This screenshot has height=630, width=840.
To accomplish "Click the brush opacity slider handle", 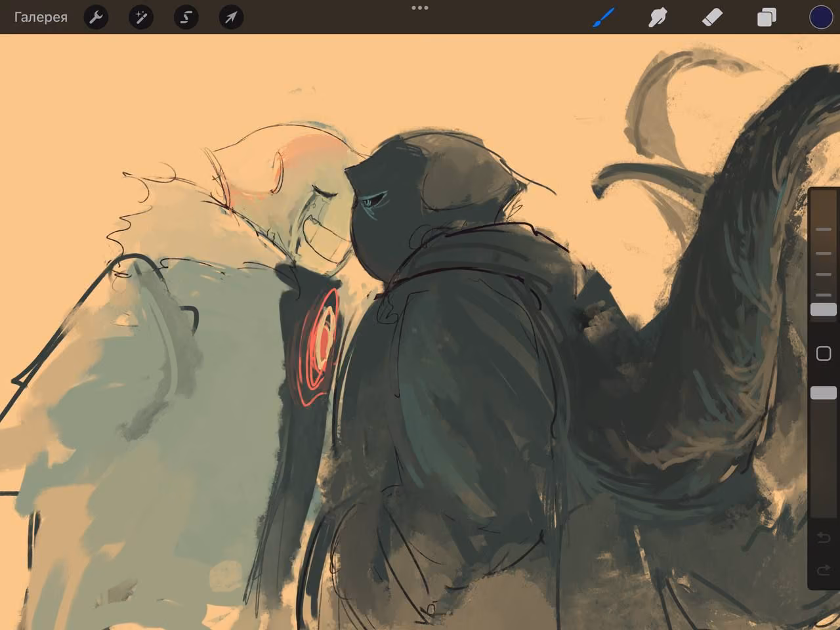I will (x=824, y=392).
